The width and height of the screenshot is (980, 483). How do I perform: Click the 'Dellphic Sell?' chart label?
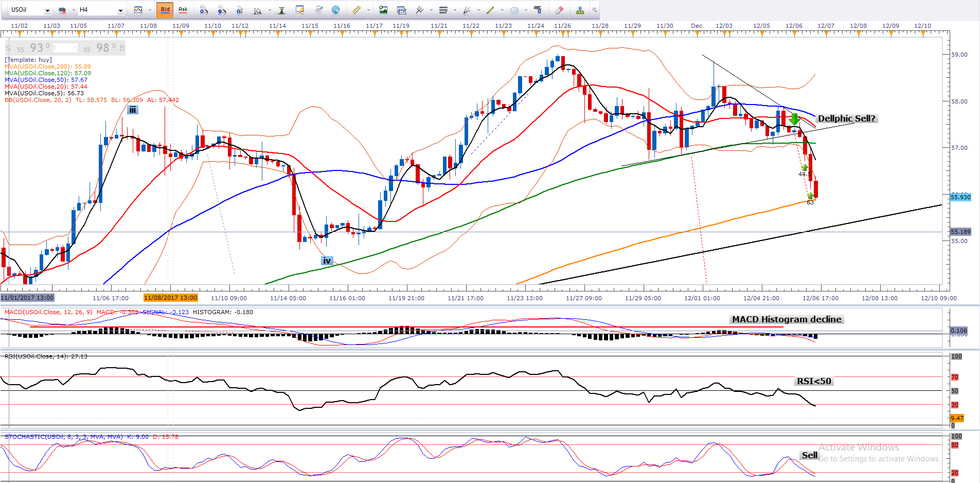(846, 118)
